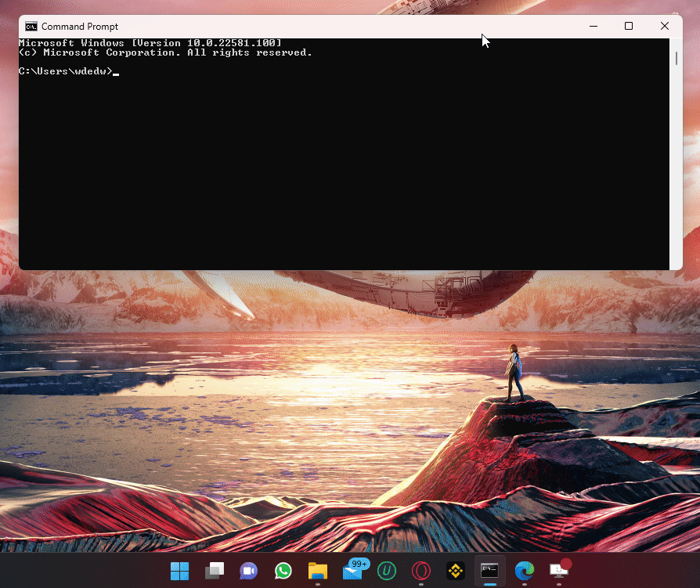Open WhatsApp from the taskbar
This screenshot has width=700, height=588.
coord(283,571)
